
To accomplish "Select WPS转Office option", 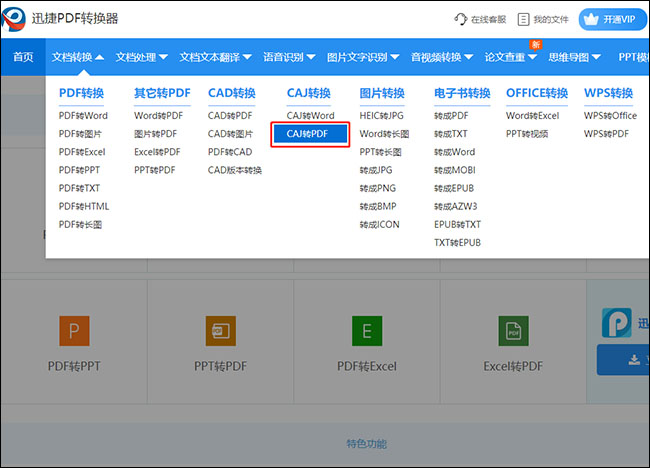I will 610,116.
